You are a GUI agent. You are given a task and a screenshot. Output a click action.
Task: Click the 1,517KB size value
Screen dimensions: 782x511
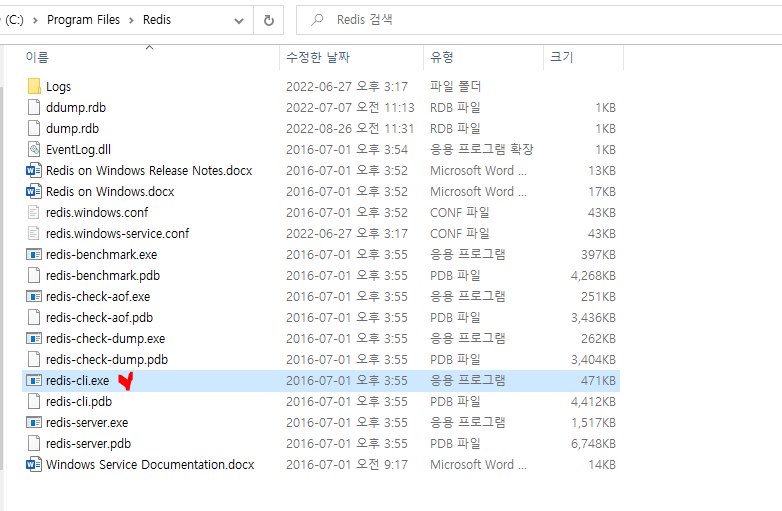(593, 422)
